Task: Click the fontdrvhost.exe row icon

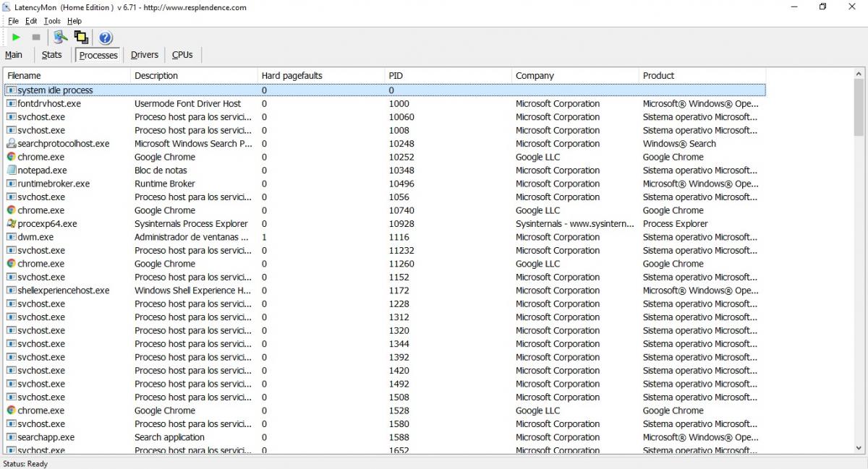Action: [12, 103]
